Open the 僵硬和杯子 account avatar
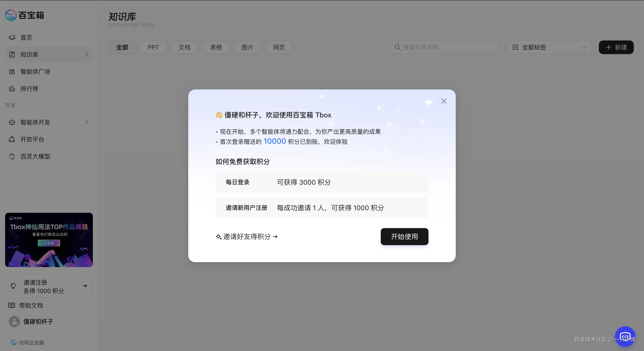The image size is (644, 351). (x=14, y=322)
